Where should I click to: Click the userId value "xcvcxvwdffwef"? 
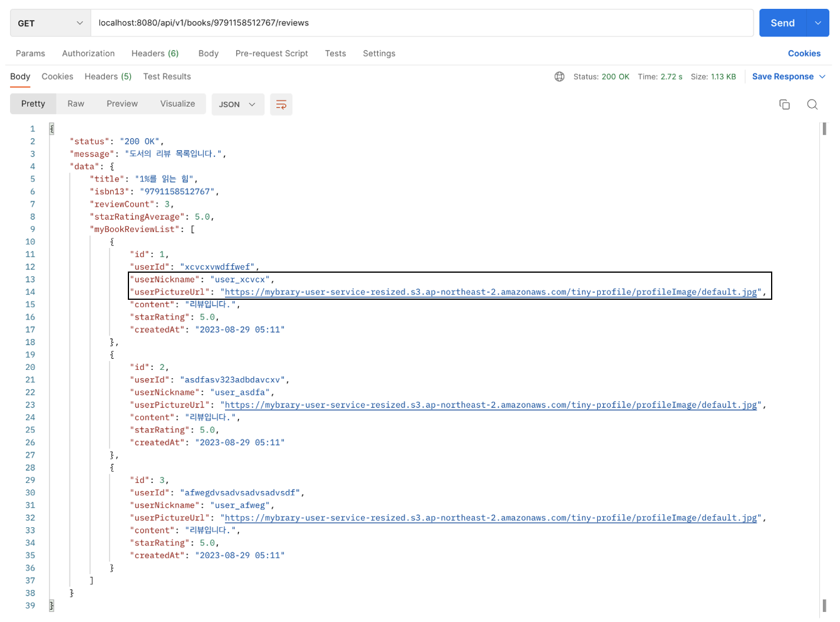[x=217, y=267]
